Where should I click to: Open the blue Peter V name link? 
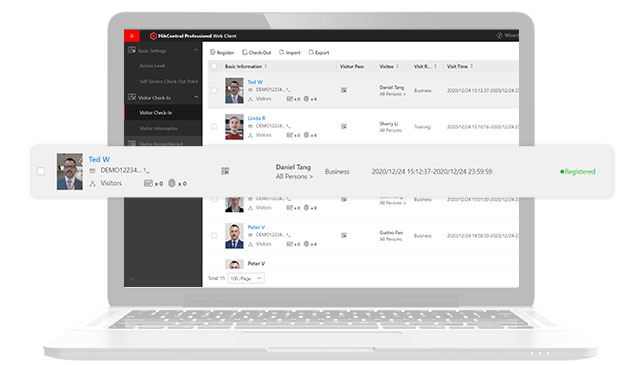coord(256,227)
